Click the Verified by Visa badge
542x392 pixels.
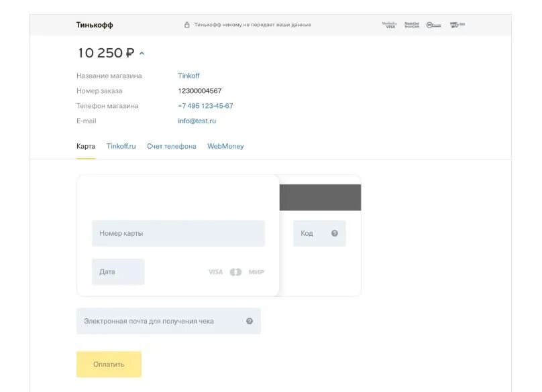(x=390, y=25)
